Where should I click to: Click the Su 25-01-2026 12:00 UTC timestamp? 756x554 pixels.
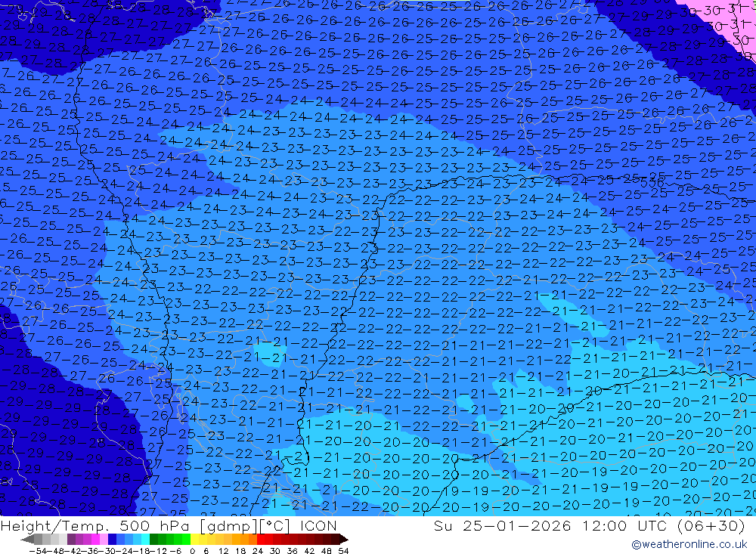point(589,525)
